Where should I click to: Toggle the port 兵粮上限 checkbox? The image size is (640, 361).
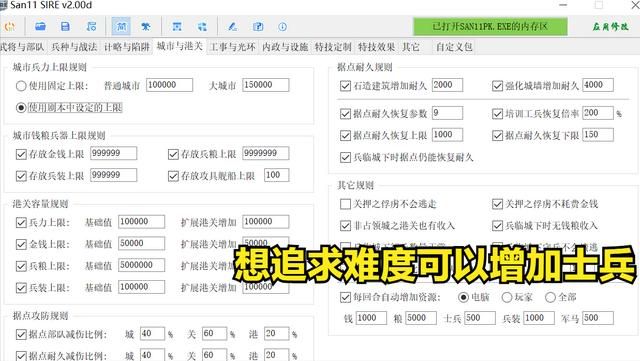click(21, 266)
